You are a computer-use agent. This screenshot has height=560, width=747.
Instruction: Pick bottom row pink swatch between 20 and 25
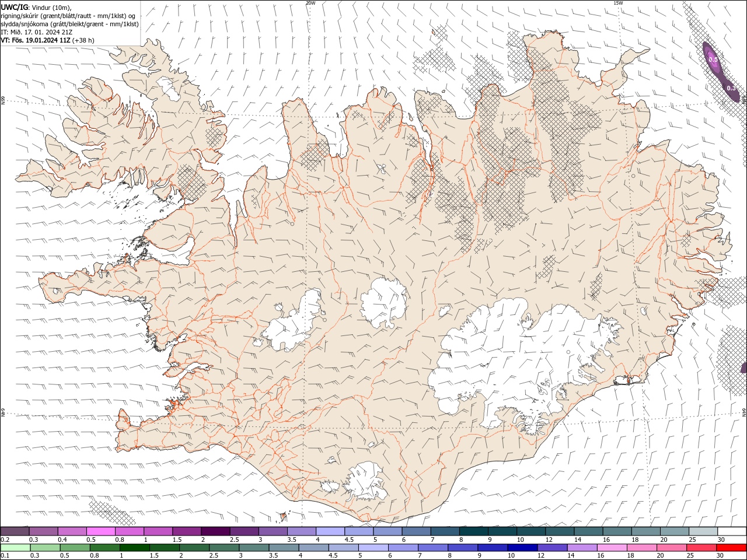tap(672, 548)
